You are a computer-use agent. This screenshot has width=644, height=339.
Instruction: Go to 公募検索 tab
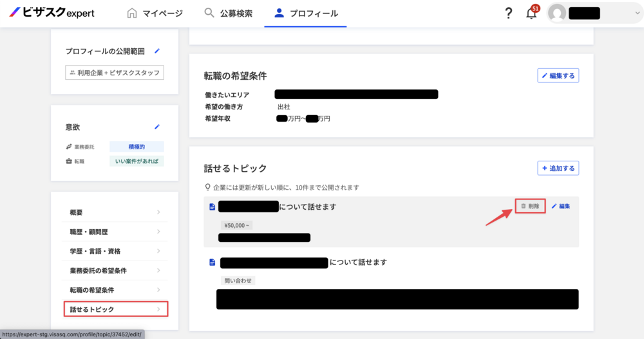pyautogui.click(x=229, y=13)
